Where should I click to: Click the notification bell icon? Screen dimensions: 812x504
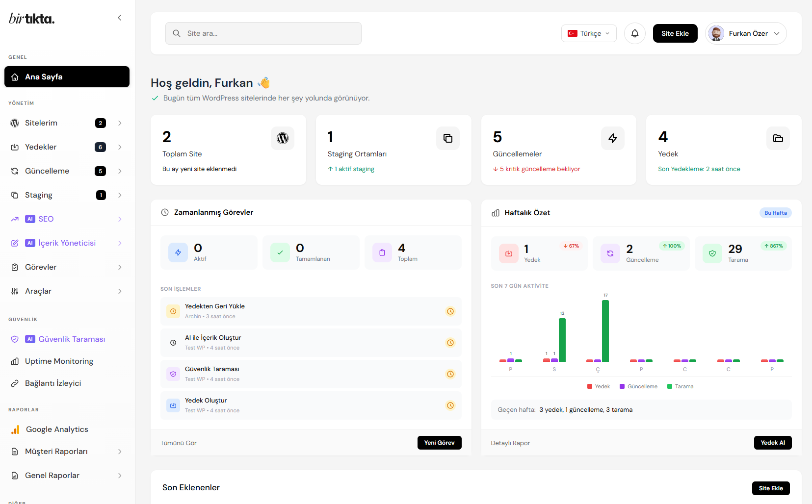pos(634,33)
